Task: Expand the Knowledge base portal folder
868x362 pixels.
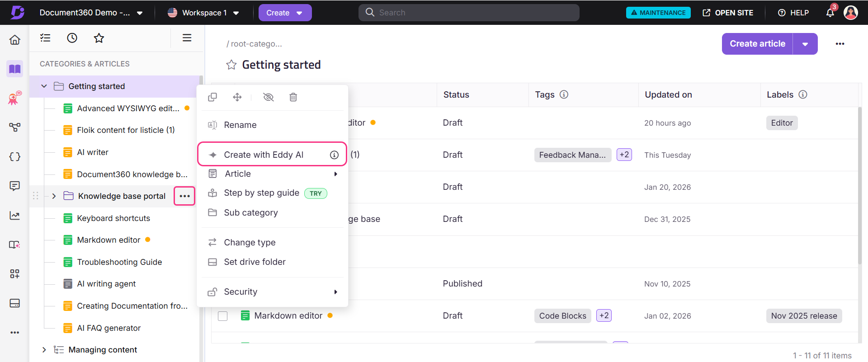Action: 54,196
